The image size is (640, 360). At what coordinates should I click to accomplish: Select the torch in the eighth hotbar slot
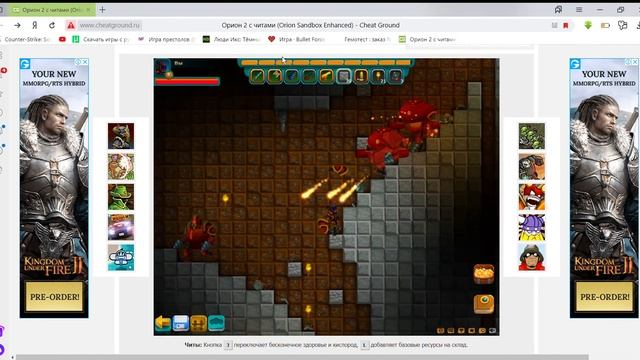pyautogui.click(x=378, y=76)
